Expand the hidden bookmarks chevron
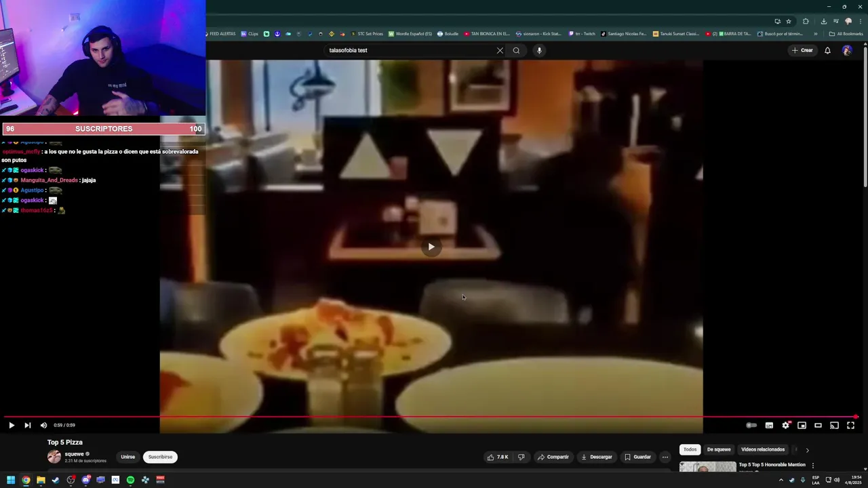 817,34
